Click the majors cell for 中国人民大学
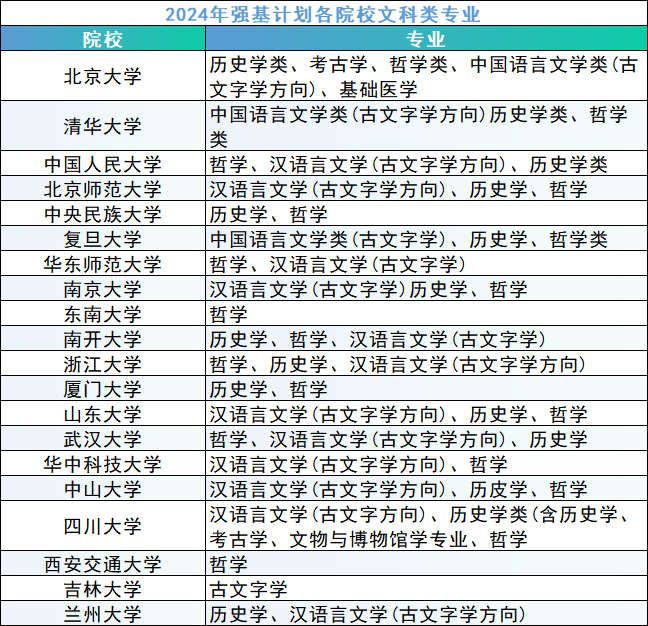 426,164
